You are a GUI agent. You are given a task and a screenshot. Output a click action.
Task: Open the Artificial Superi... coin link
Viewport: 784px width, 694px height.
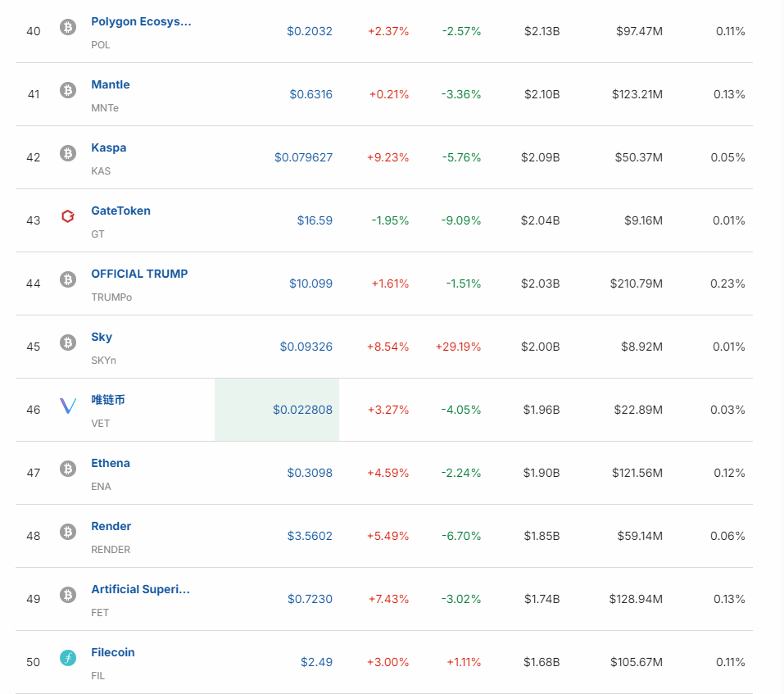[141, 589]
